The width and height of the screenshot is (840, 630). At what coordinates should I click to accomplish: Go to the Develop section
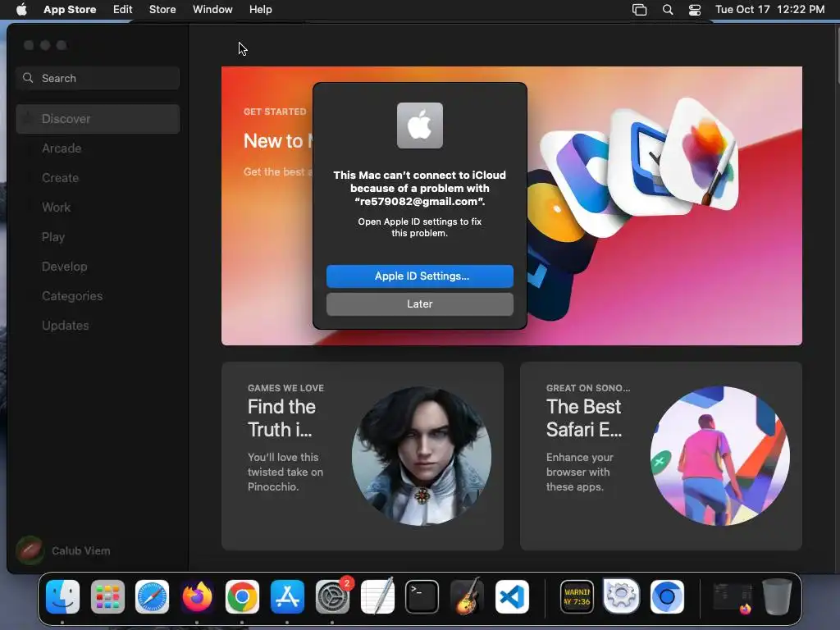pyautogui.click(x=98, y=267)
